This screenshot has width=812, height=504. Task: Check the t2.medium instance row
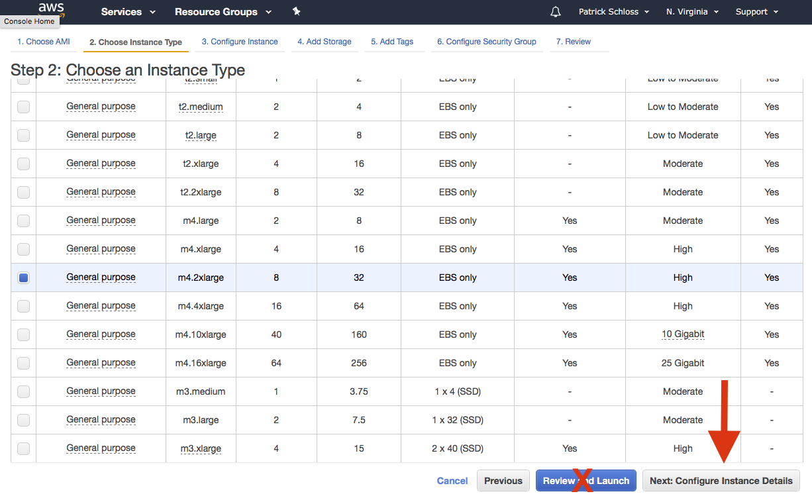pos(23,107)
